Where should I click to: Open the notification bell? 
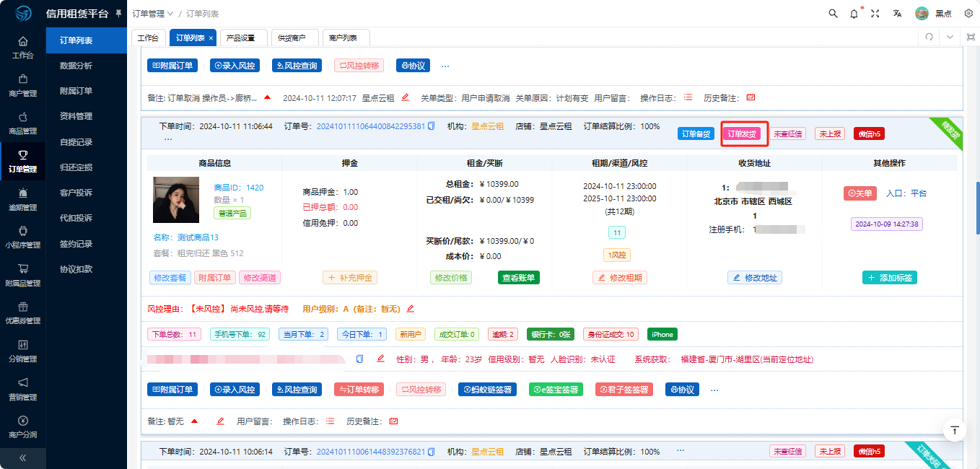point(854,14)
